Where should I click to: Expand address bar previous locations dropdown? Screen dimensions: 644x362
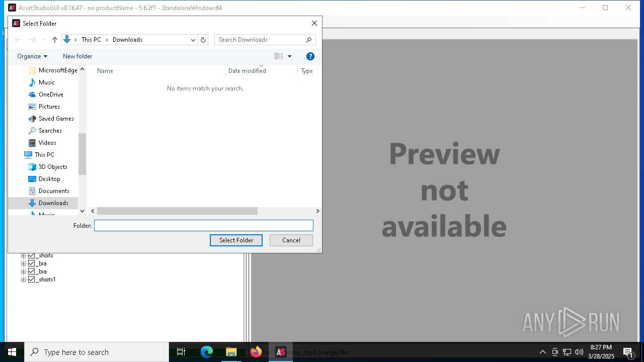point(193,40)
